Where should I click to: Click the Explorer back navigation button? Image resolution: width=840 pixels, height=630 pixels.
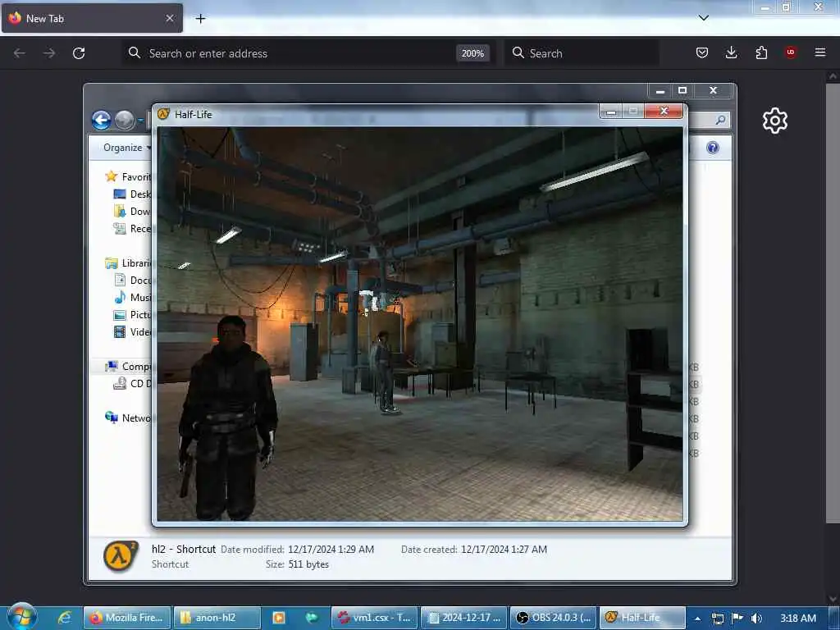click(101, 120)
